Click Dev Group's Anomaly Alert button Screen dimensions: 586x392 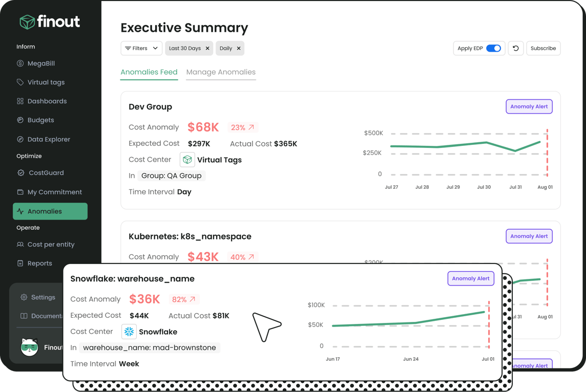tap(529, 106)
